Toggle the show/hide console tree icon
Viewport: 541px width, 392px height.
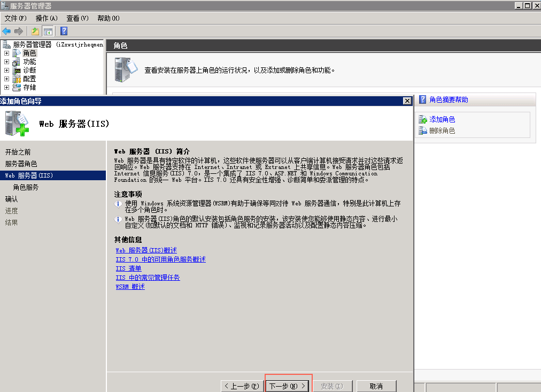click(48, 31)
